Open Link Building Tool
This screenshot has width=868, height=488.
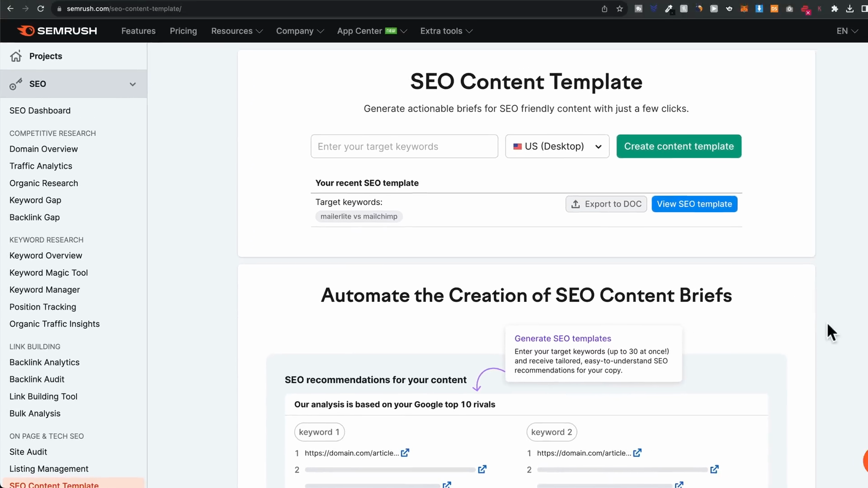click(x=43, y=397)
